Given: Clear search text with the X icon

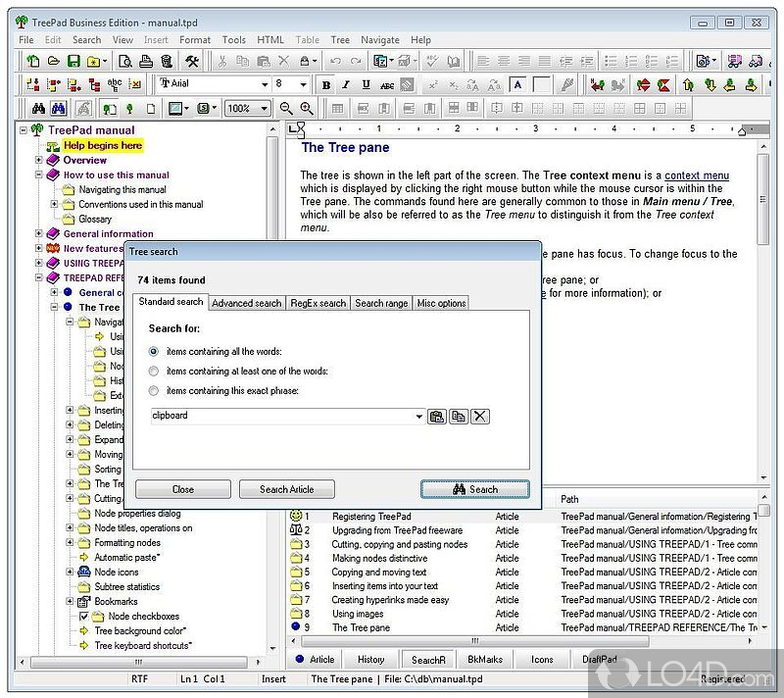Looking at the screenshot, I should [479, 417].
